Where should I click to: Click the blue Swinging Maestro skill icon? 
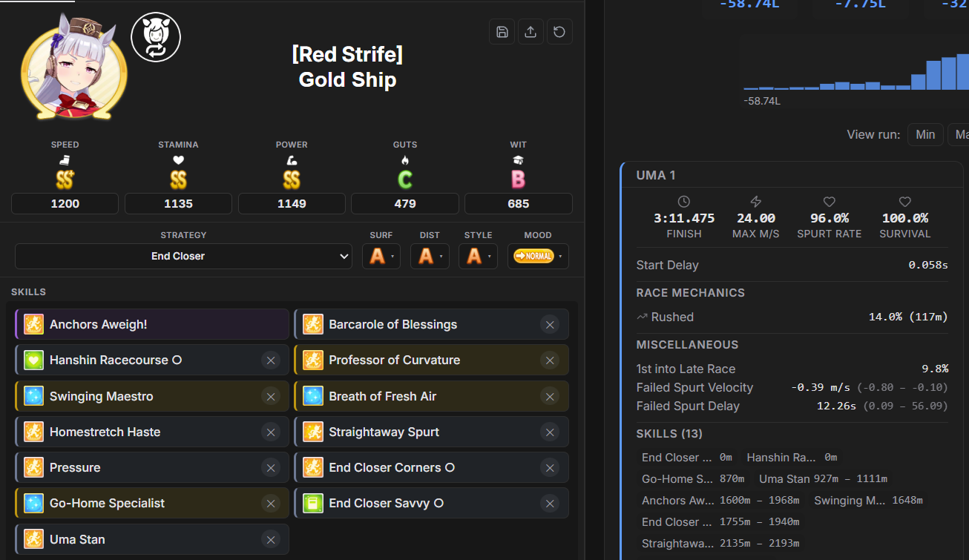33,396
